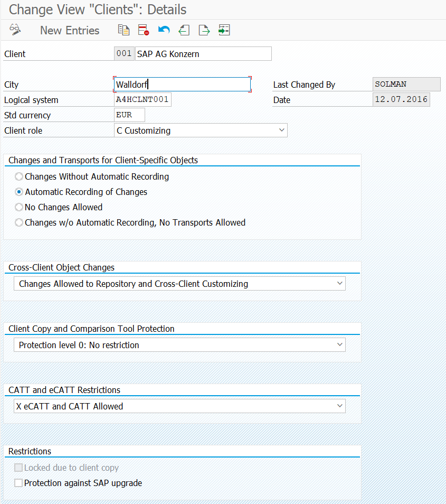Click the Delete entry icon
Screen dimensions: 446x504
tap(144, 30)
